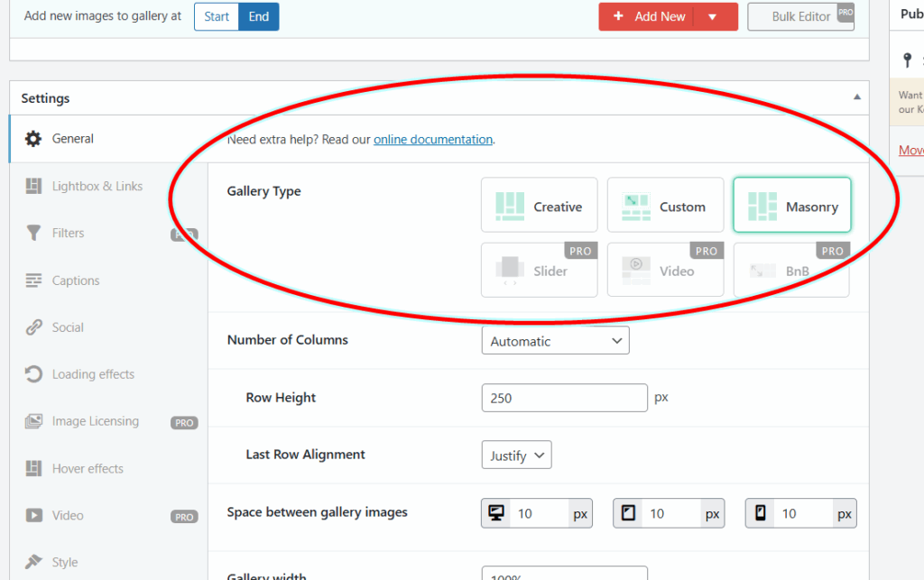Click the General settings gear icon

[x=33, y=139]
